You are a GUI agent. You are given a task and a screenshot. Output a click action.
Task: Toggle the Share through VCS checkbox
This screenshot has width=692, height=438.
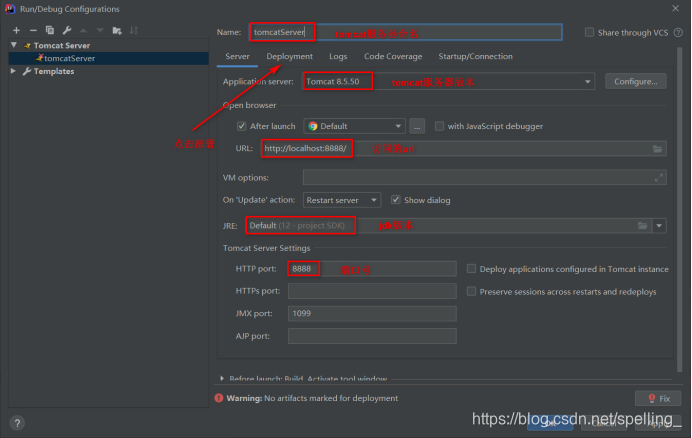pos(589,32)
